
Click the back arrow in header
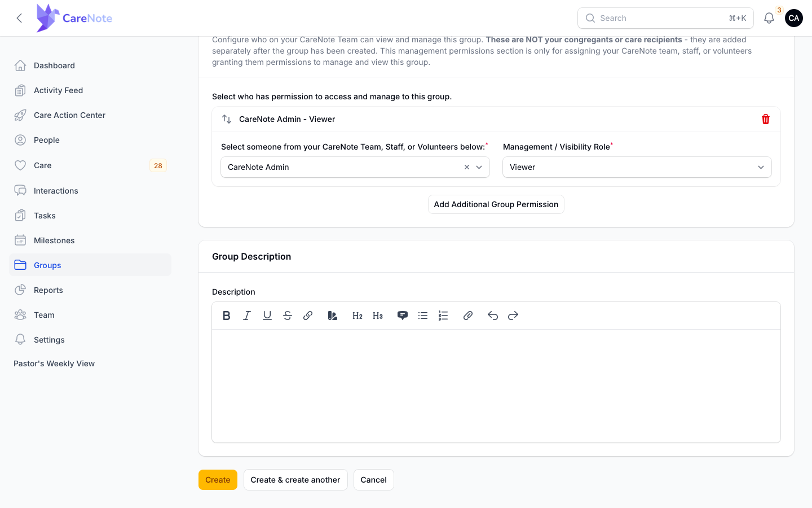pos(19,18)
